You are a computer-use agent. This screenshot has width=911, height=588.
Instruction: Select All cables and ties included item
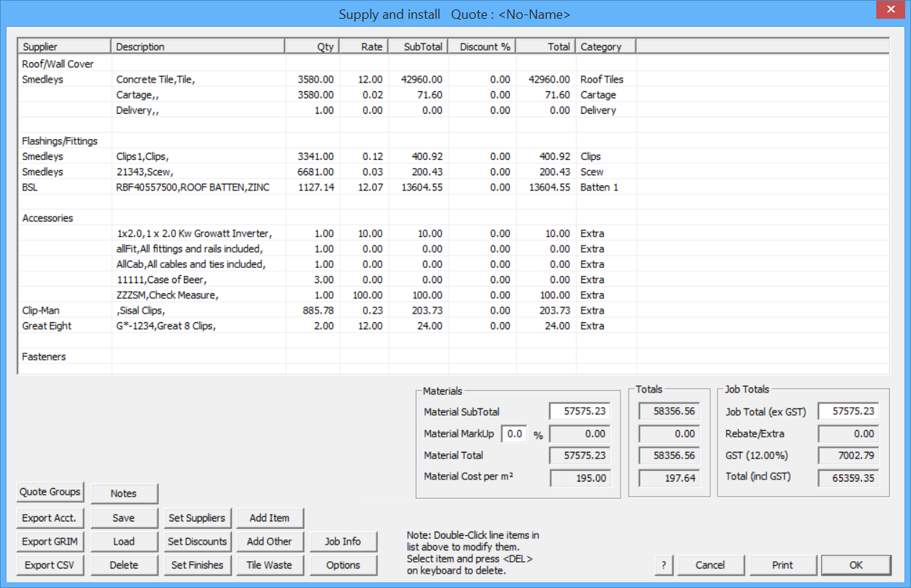(453, 264)
